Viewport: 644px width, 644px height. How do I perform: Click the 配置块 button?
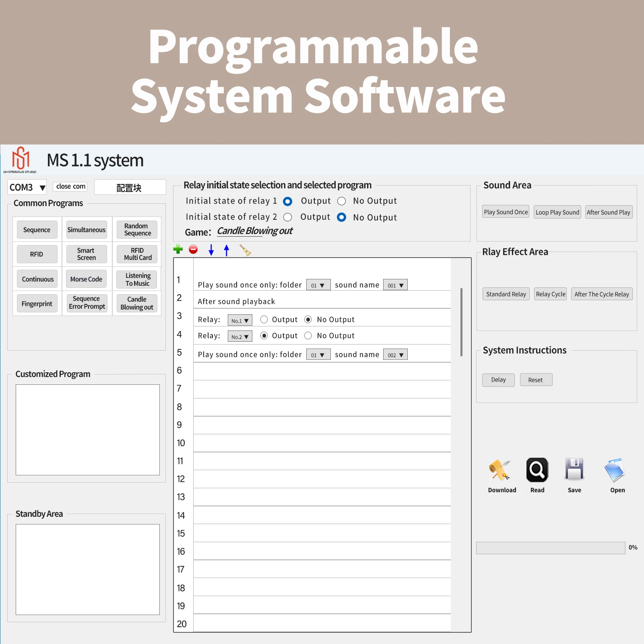pyautogui.click(x=130, y=187)
